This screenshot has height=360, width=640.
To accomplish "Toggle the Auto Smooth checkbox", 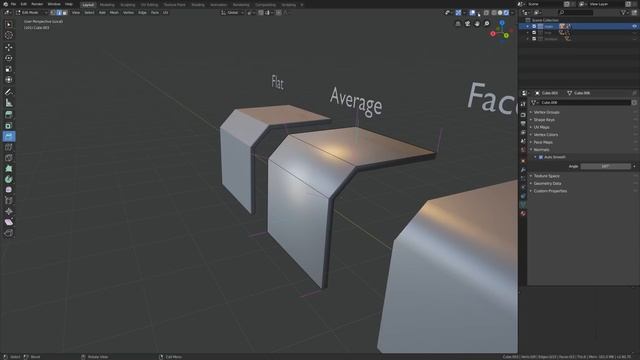I will point(541,157).
